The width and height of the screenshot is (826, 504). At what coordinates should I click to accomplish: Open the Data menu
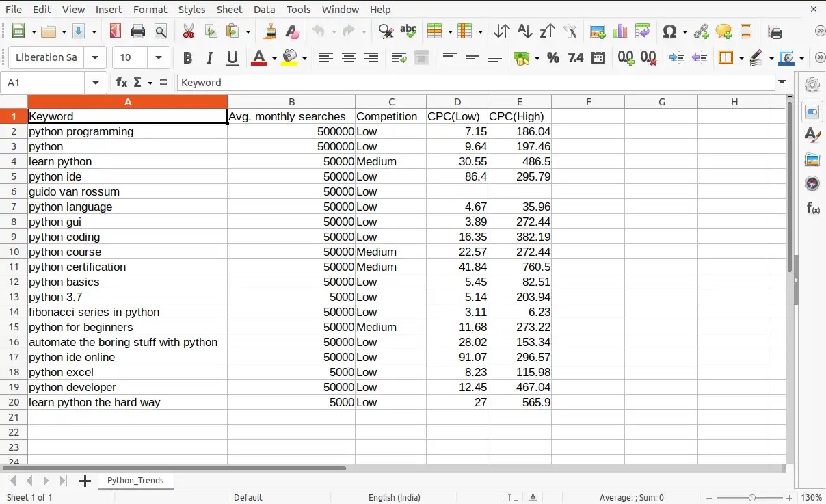click(264, 9)
